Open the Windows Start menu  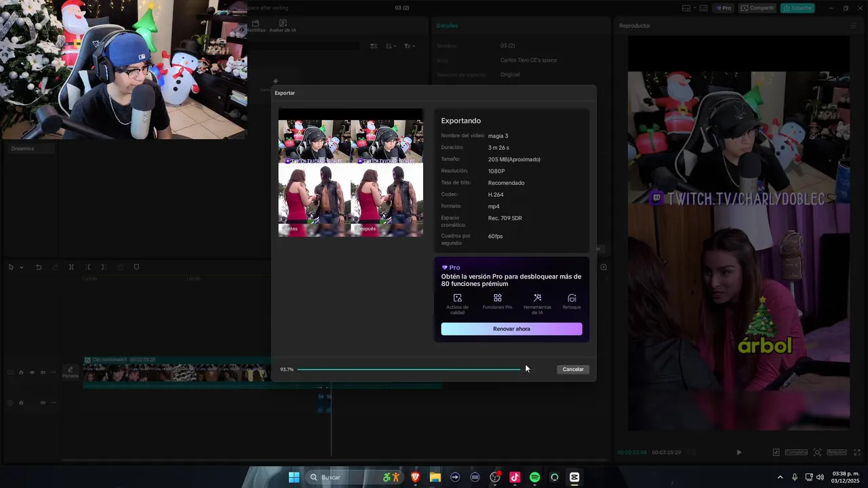(x=294, y=477)
